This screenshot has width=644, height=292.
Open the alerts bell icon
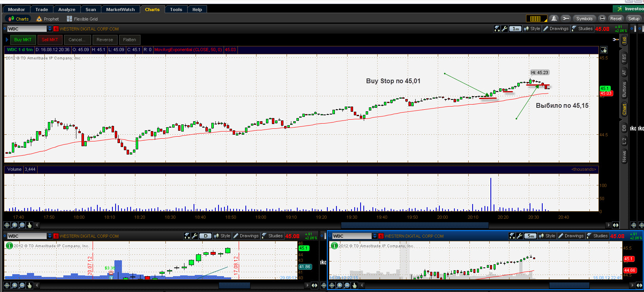[554, 19]
